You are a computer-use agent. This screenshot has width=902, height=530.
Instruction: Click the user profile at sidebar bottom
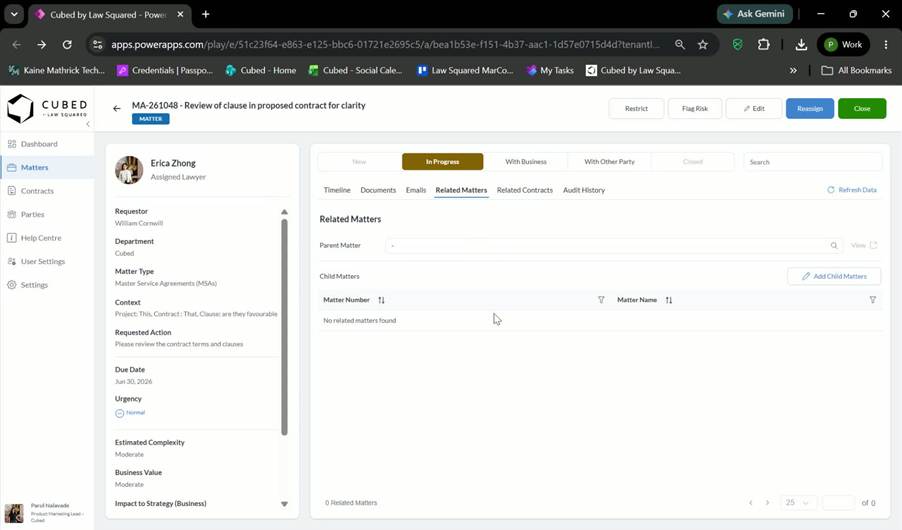(x=46, y=513)
